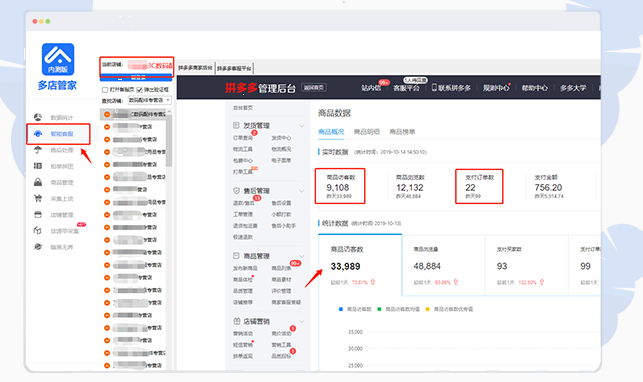Open 采集上货 cart icon item
The height and width of the screenshot is (382, 643).
point(38,198)
